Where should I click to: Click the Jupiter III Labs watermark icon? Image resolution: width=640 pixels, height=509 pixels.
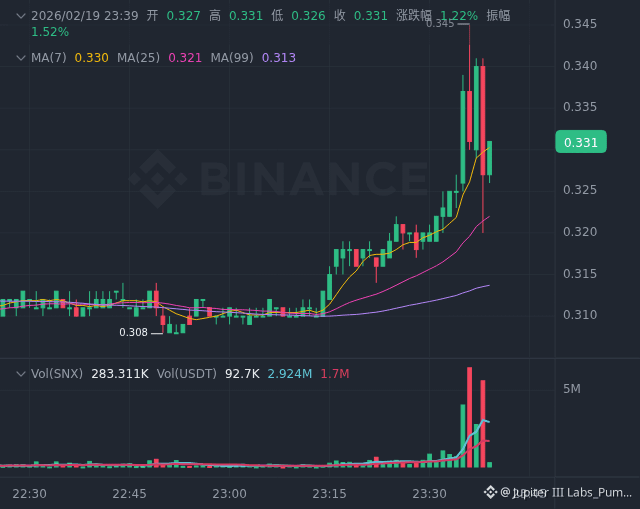pyautogui.click(x=491, y=492)
